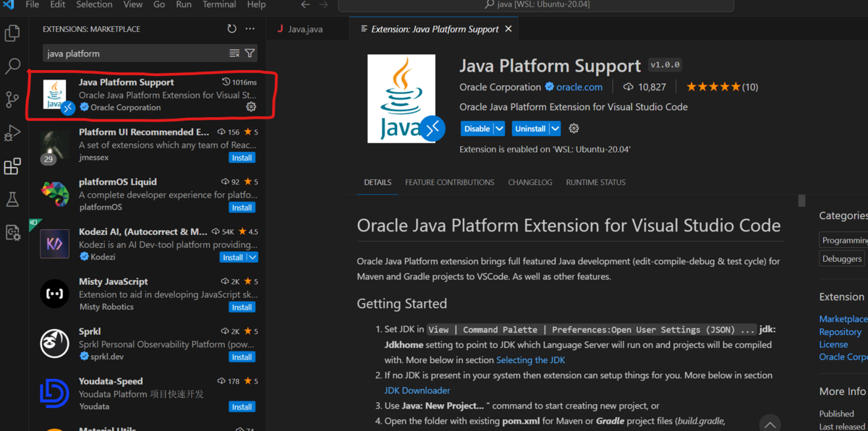This screenshot has width=868, height=431.
Task: Open manage gear for Java Platform Support in list
Action: [x=251, y=107]
